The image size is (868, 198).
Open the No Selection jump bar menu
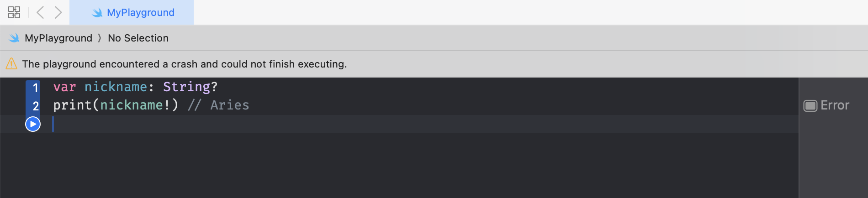[138, 38]
